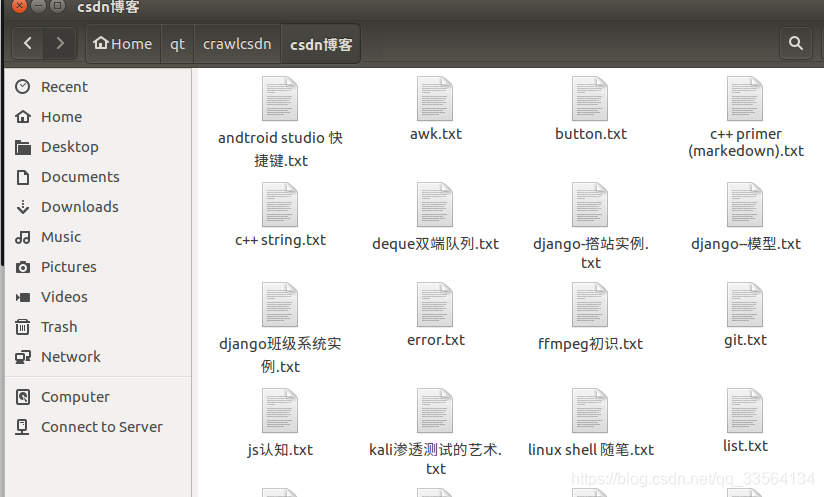Click the Home house icon in sidebar

(x=23, y=117)
